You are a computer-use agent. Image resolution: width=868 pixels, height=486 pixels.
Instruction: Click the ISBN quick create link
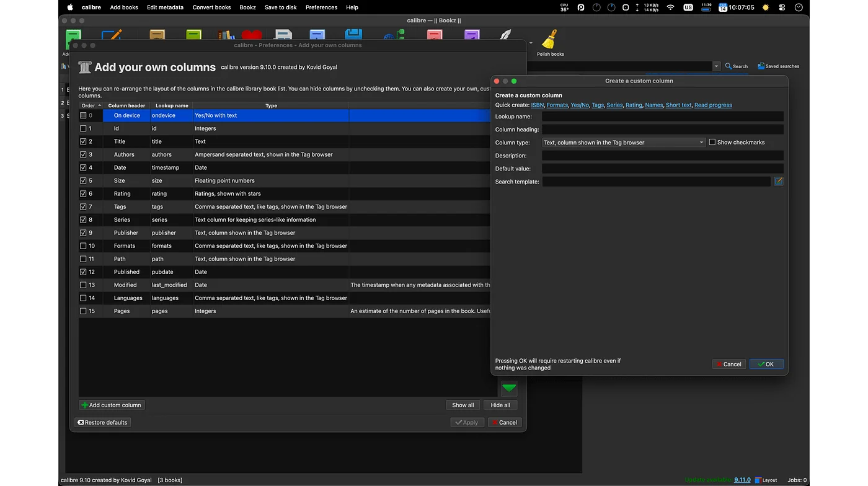(537, 105)
